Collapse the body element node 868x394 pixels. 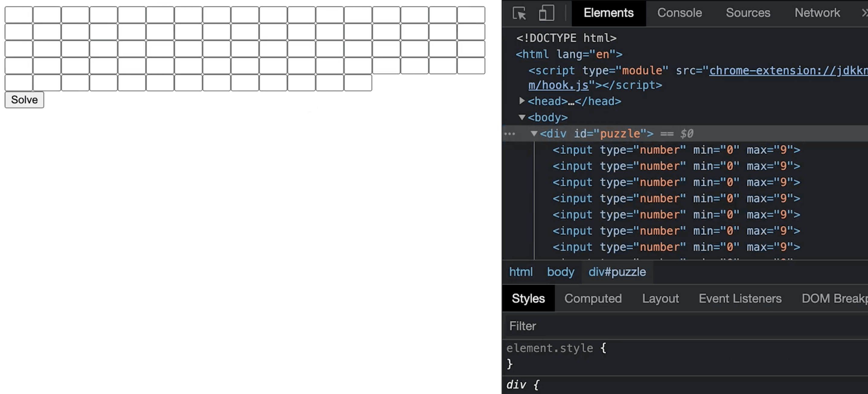tap(522, 117)
